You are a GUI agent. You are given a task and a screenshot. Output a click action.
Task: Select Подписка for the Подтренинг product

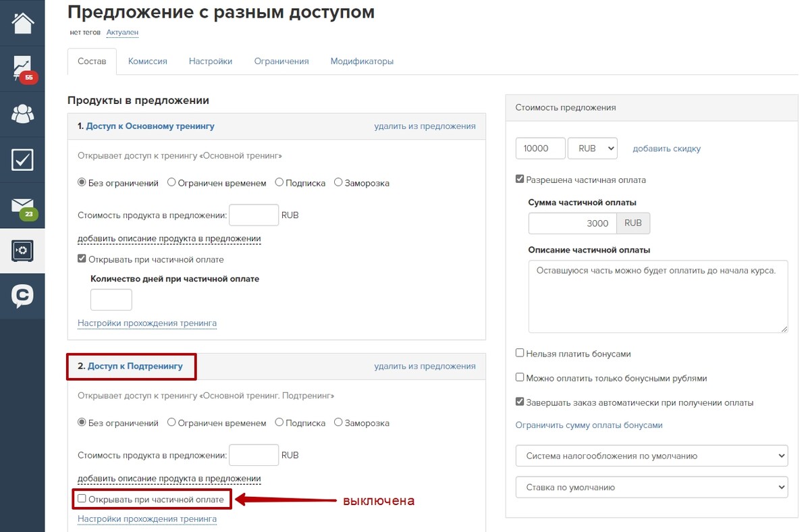click(x=279, y=423)
